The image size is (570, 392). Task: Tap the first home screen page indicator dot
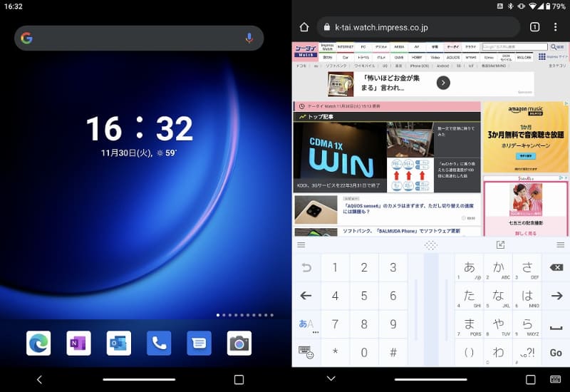[x=218, y=315]
